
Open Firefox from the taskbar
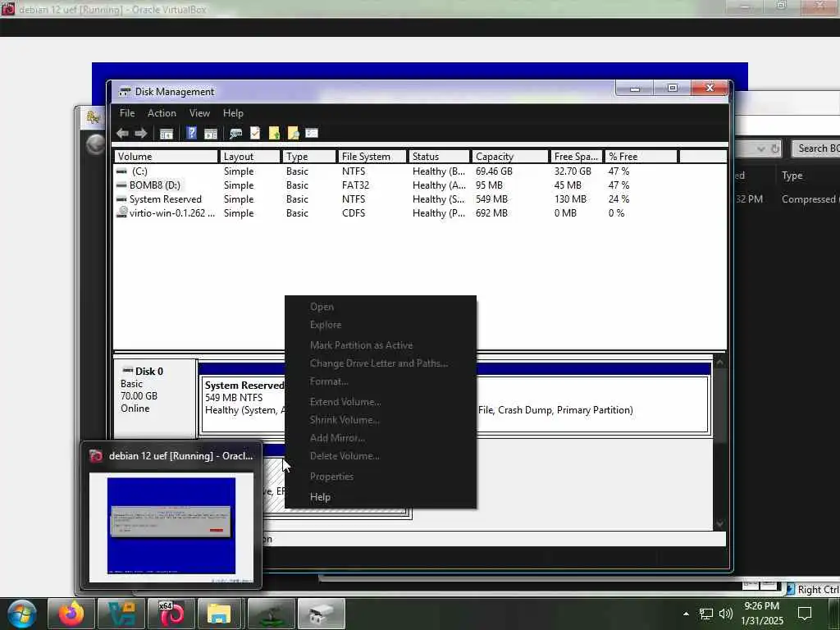click(x=71, y=614)
